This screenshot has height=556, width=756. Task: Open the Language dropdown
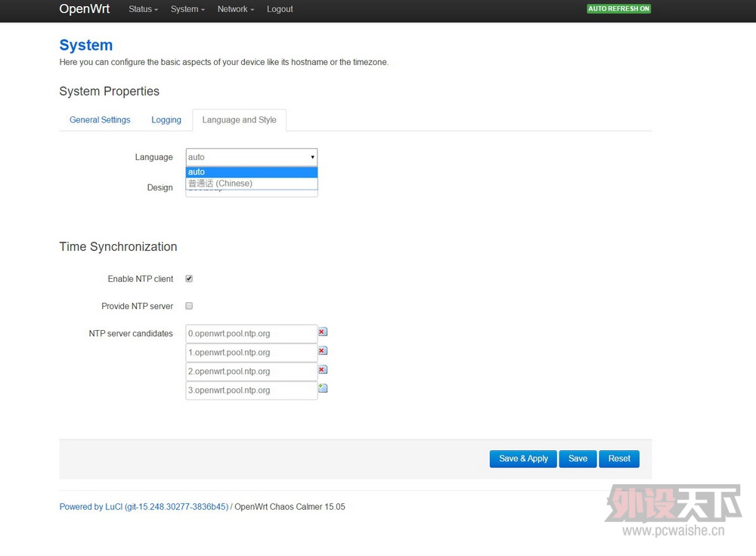pos(252,157)
